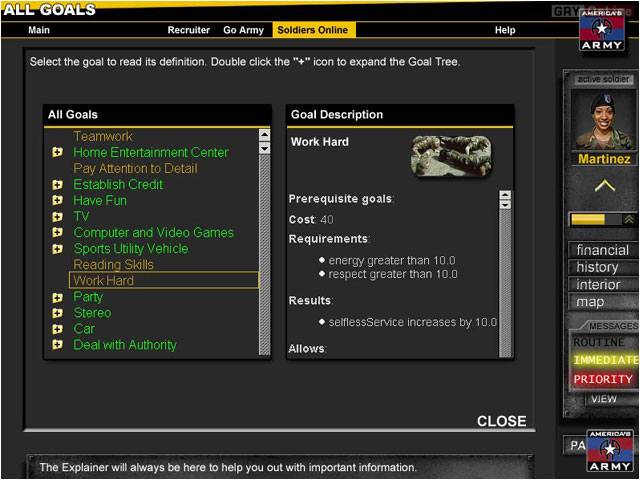The image size is (640, 480).
Task: Expand the Home Entertainment Center goal
Action: pos(58,153)
